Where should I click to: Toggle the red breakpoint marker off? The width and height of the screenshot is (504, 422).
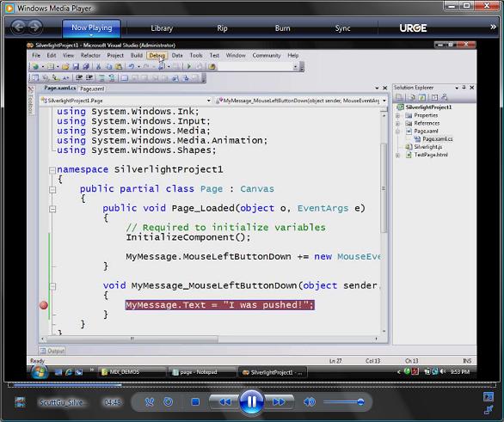(x=44, y=305)
